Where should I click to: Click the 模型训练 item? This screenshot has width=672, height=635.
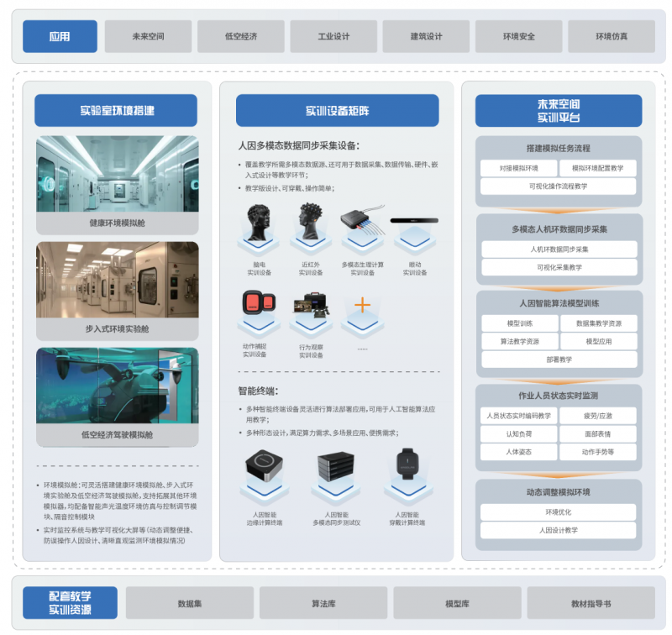[x=519, y=323]
